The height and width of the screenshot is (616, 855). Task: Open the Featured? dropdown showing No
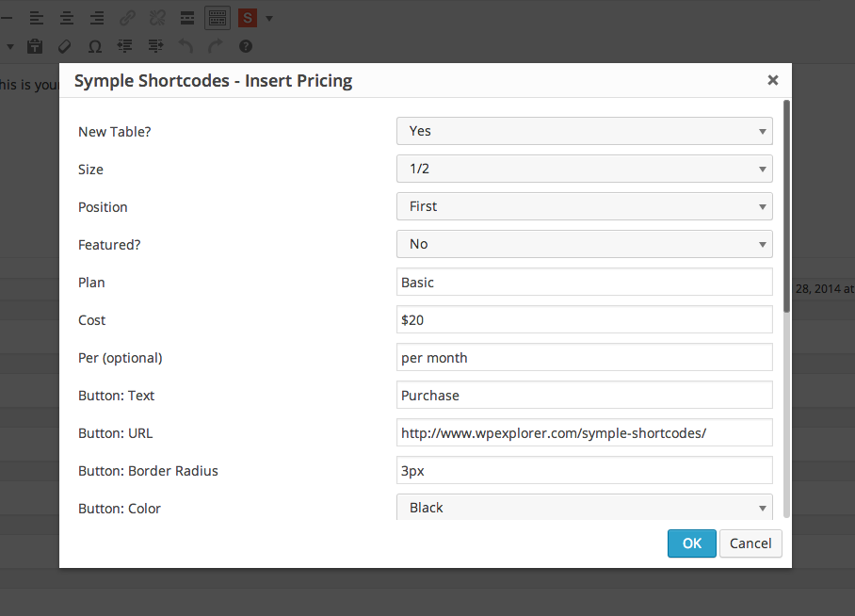click(x=585, y=244)
